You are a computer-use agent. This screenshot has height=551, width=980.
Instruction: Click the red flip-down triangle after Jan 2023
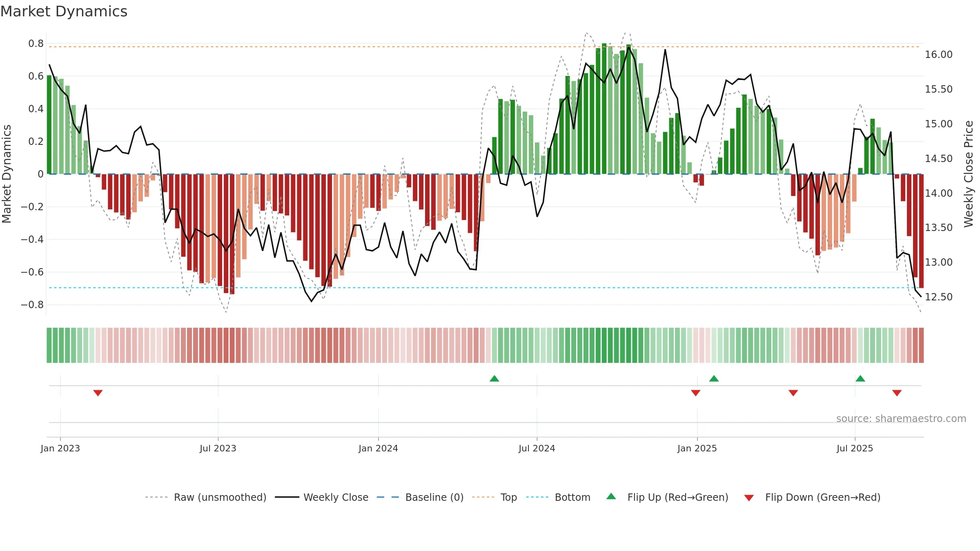pyautogui.click(x=98, y=393)
